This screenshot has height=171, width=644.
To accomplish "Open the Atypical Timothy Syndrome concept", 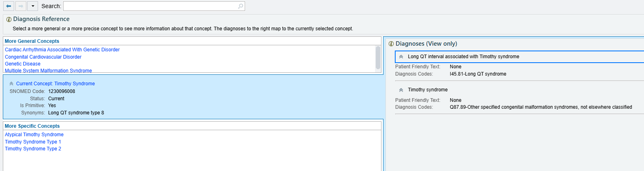I will [x=34, y=135].
